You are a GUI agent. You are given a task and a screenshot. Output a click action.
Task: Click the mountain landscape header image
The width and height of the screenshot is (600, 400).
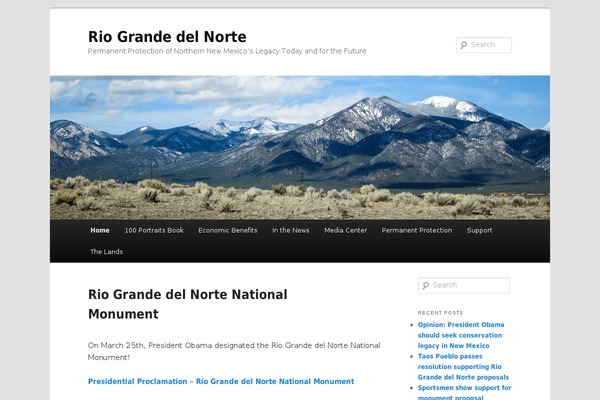point(300,148)
